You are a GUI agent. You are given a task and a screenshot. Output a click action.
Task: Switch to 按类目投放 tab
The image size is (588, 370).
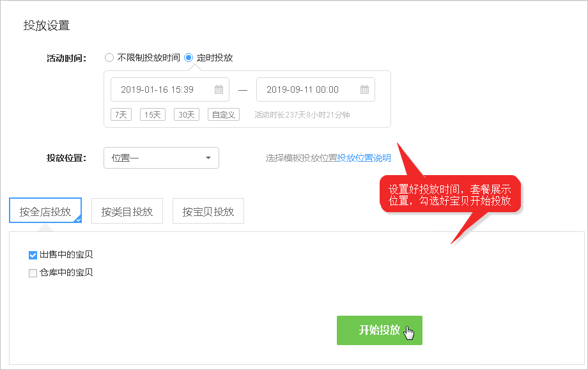127,211
